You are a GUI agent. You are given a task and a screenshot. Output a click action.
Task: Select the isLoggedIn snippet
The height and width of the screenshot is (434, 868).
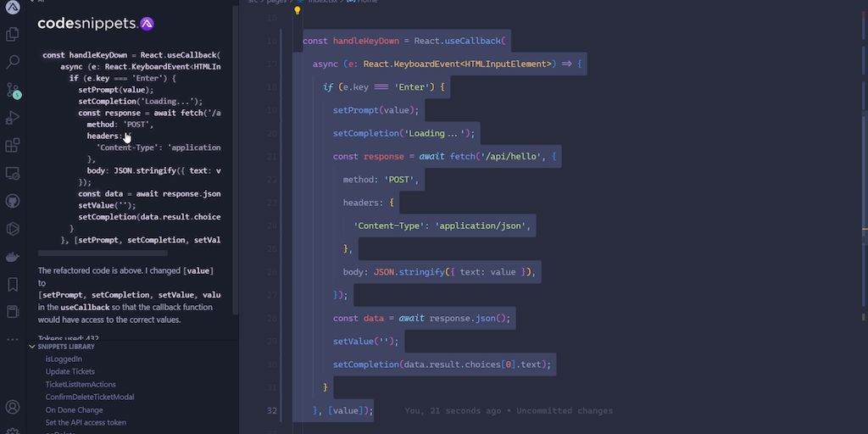click(64, 359)
